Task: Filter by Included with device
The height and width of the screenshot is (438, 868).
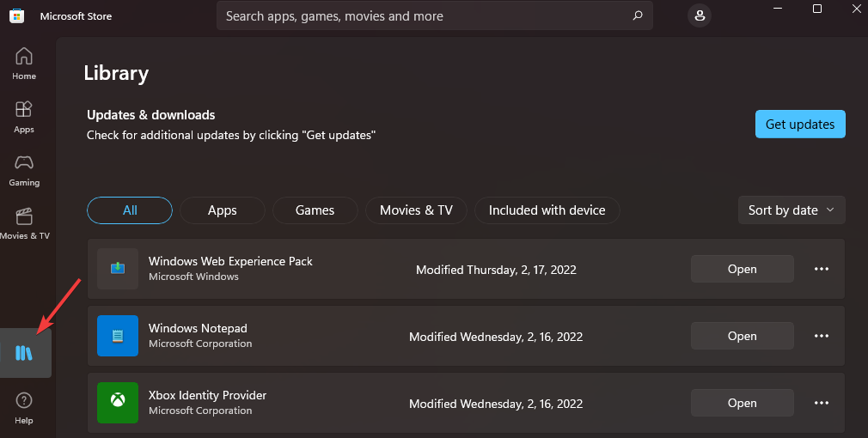Action: tap(547, 210)
